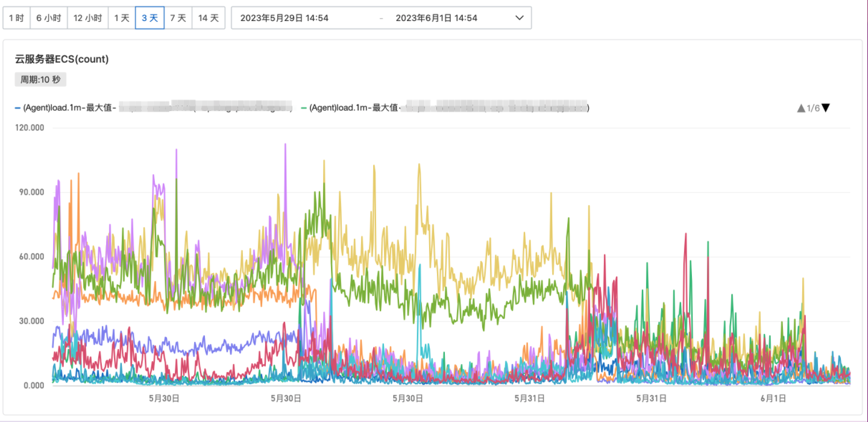
Task: Click the 云服务器ECS(count) chart title
Action: click(61, 59)
